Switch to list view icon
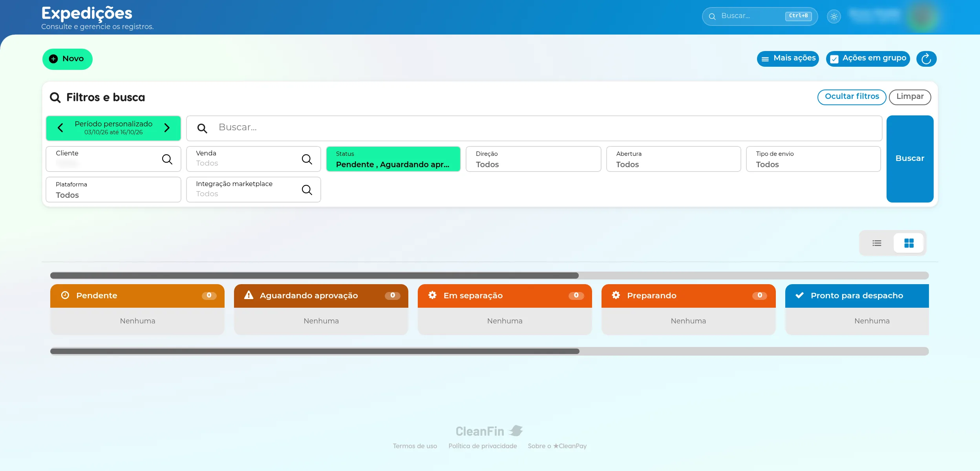The height and width of the screenshot is (471, 980). 877,243
